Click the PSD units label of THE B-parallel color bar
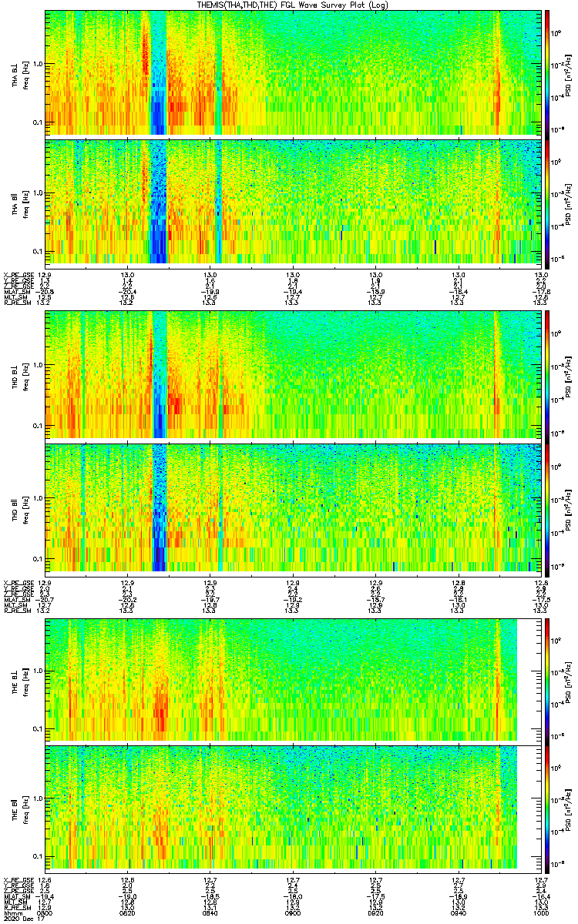The width and height of the screenshot is (578, 924). 570,809
